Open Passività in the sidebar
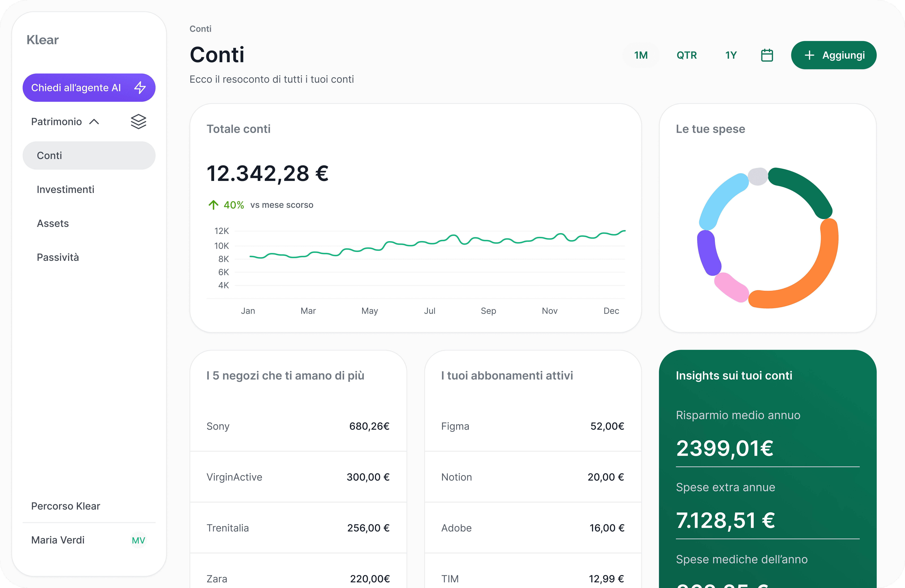 click(89, 257)
